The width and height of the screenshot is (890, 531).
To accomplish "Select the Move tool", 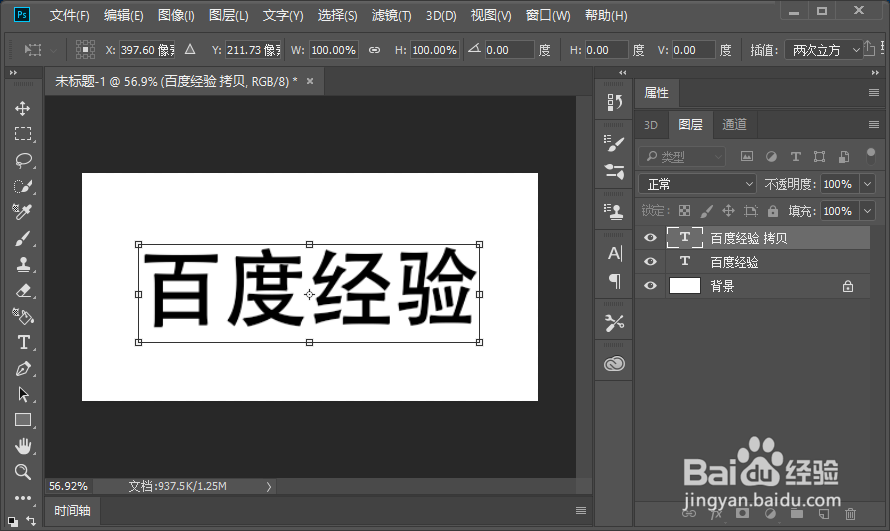I will coord(23,108).
